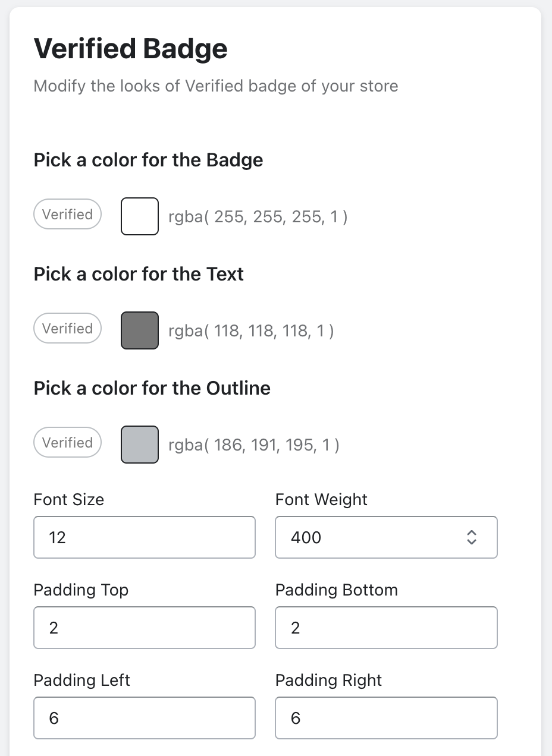Viewport: 552px width, 756px height.
Task: Click the Padding Left input box
Action: [x=145, y=718]
